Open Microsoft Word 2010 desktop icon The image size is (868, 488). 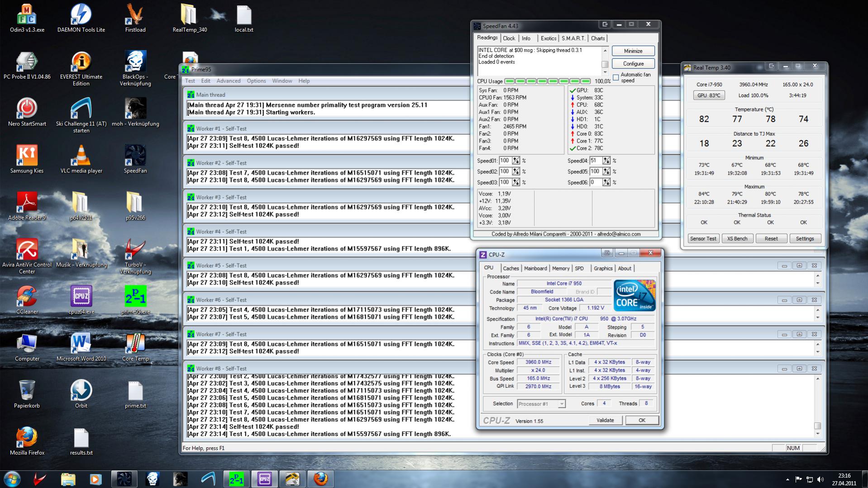coord(81,347)
